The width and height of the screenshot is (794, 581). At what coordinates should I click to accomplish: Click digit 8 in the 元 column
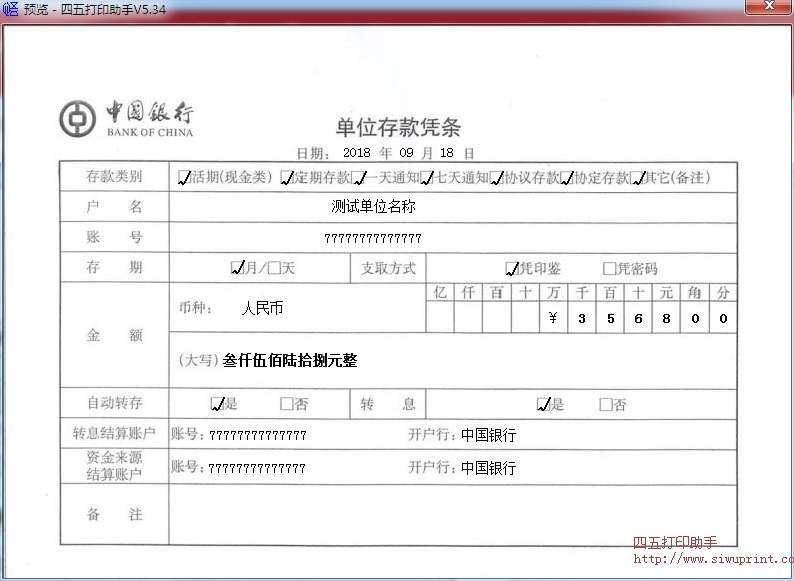click(666, 319)
